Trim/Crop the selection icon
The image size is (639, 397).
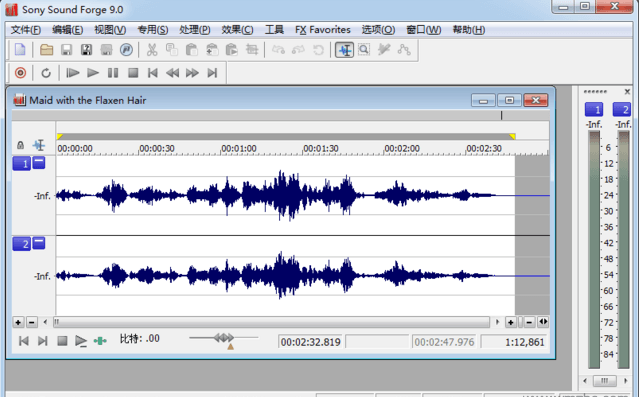252,50
